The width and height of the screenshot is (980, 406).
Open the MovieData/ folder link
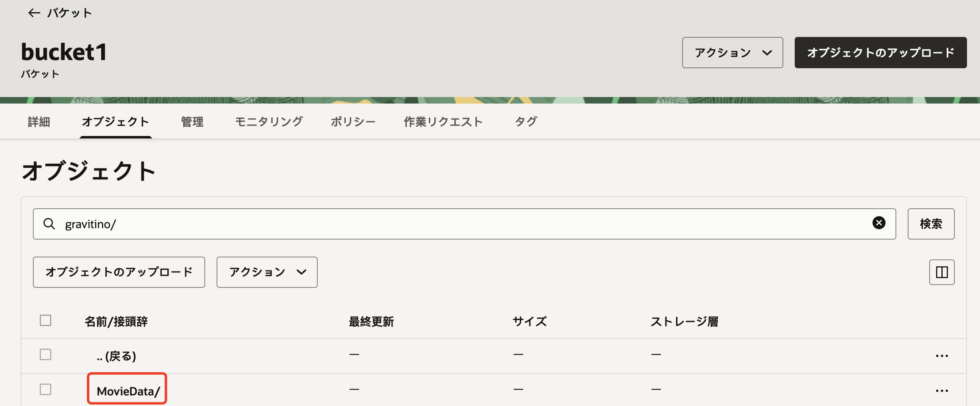(128, 391)
